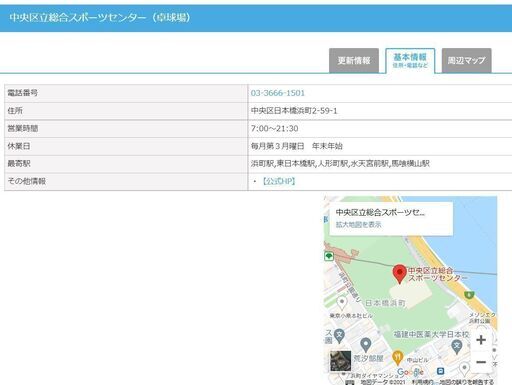Click the 電話番号 label cell
512x385 pixels.
(x=126, y=93)
